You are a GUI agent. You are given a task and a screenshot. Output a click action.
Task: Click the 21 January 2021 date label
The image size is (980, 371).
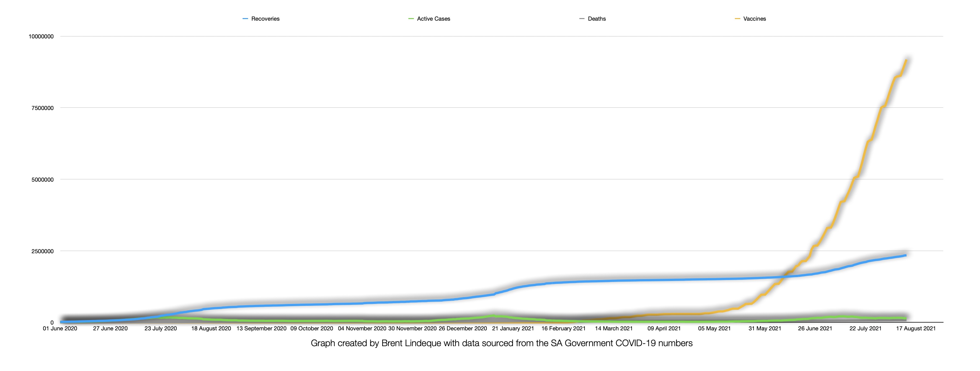click(x=513, y=328)
